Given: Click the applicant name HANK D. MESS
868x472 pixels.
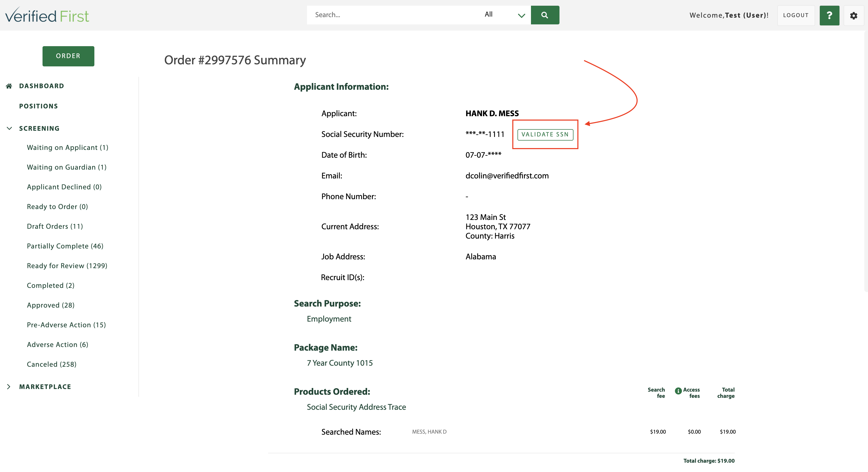Looking at the screenshot, I should [492, 114].
